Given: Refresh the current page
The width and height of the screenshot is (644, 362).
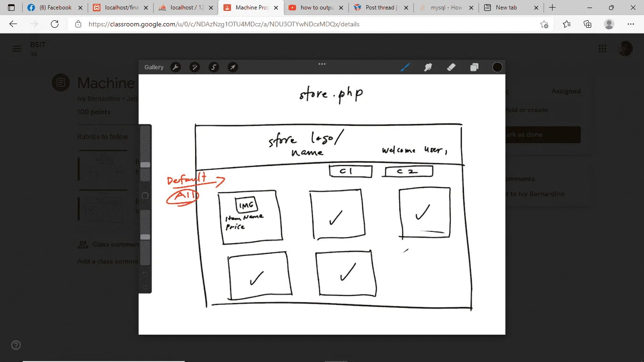Looking at the screenshot, I should [55, 24].
